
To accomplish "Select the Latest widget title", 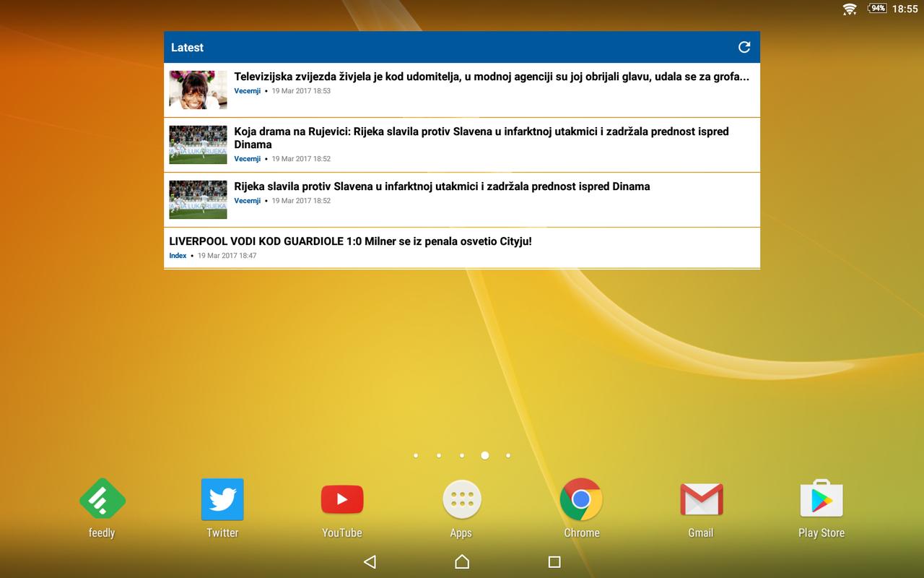I will (x=187, y=48).
